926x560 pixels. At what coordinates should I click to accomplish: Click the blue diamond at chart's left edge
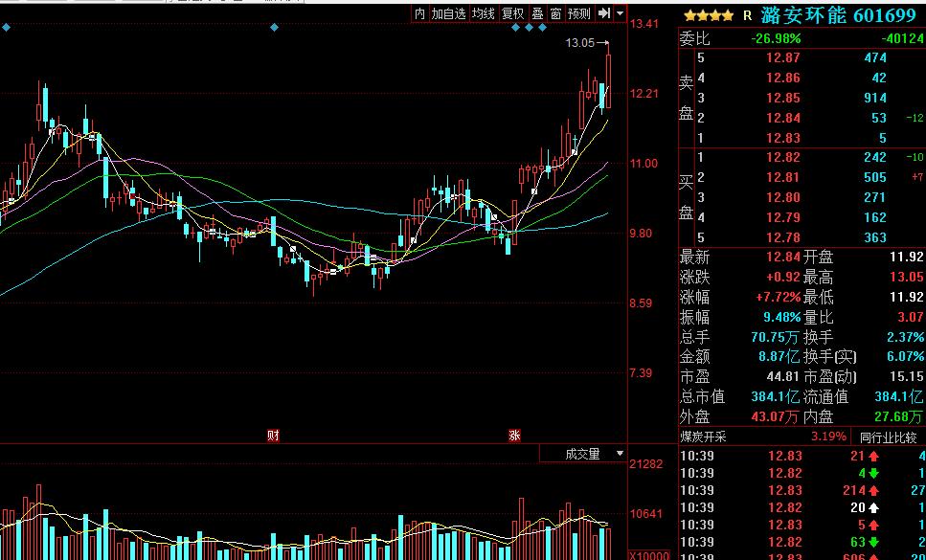point(6,27)
